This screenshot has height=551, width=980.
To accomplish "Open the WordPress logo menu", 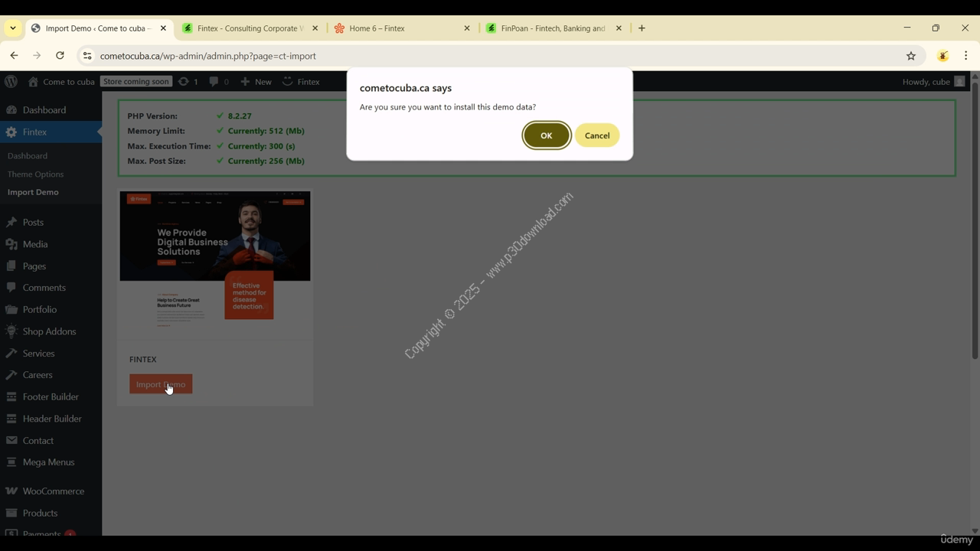I will [11, 81].
